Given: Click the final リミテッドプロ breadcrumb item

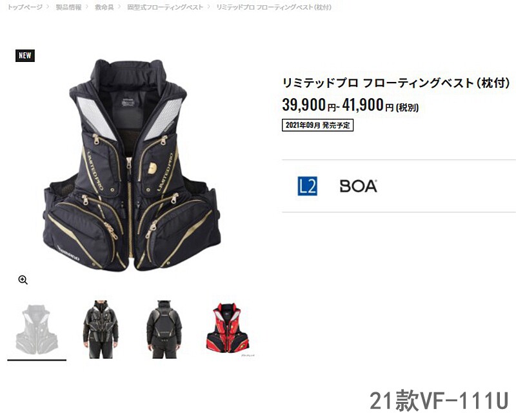Looking at the screenshot, I should click(x=274, y=7).
